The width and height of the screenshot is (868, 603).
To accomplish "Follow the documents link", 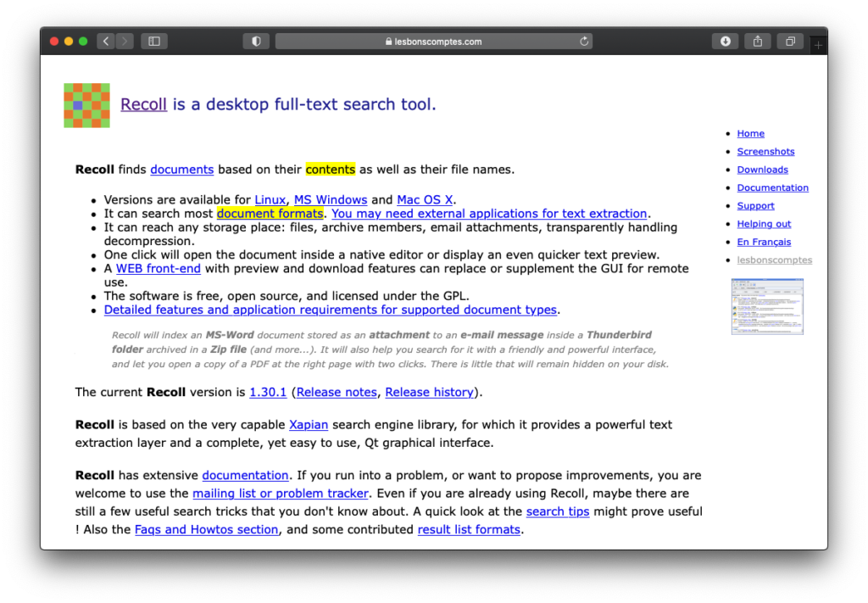I will point(182,170).
